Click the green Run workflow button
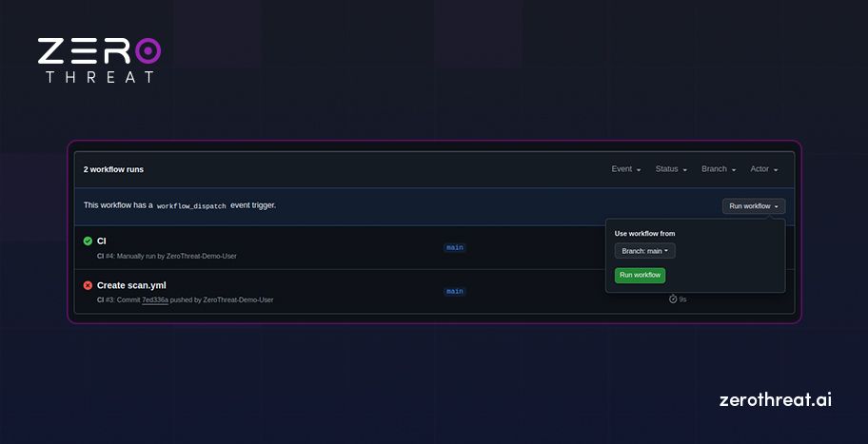The height and width of the screenshot is (444, 868). point(640,276)
